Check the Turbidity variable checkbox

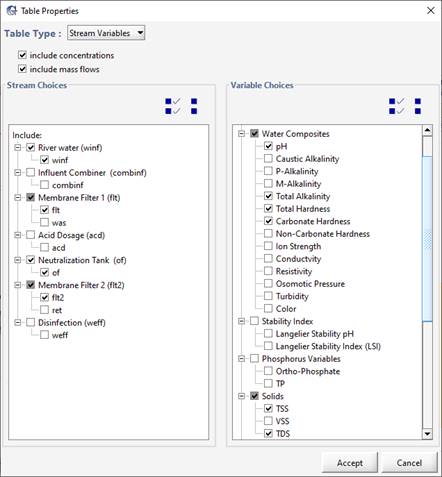point(268,296)
